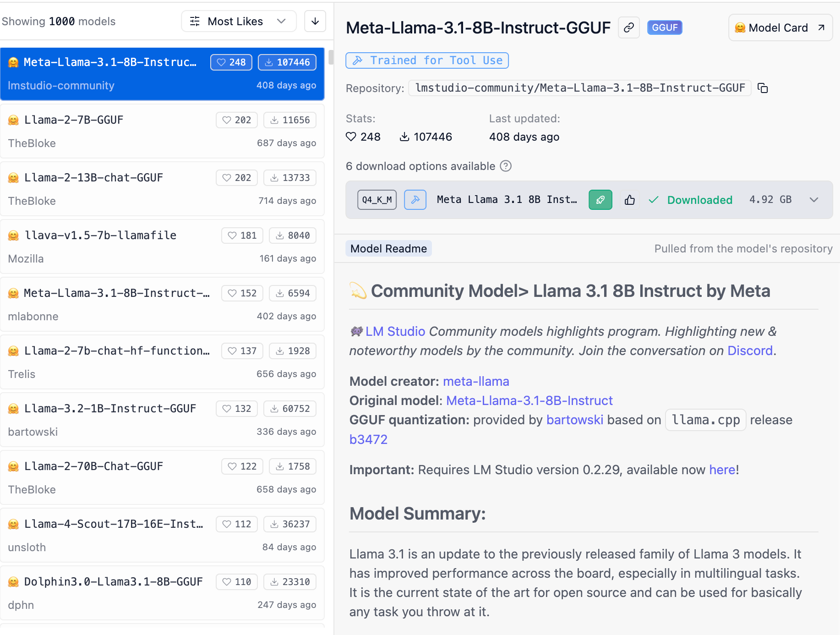Select mlabonne Meta-Llama-3.1-8B-Instruct model
840x635 pixels.
(162, 304)
